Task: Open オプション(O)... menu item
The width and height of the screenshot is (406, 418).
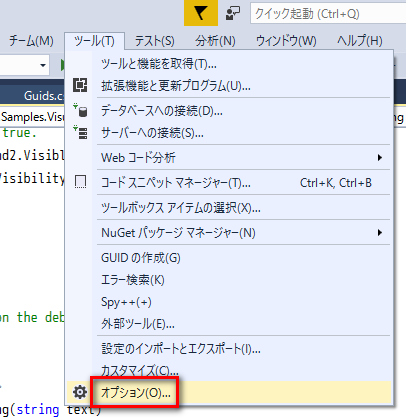Action: [x=228, y=392]
